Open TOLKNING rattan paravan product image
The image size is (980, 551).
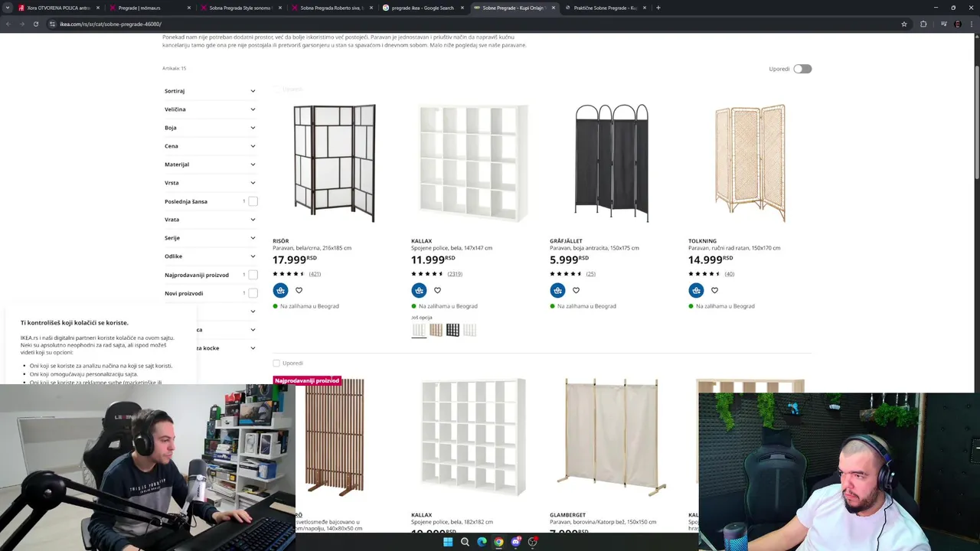pos(750,163)
